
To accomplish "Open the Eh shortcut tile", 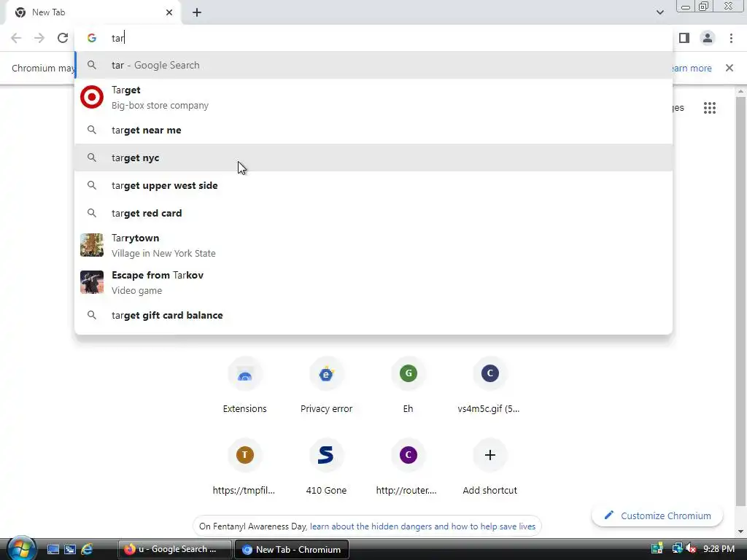I will pos(409,386).
